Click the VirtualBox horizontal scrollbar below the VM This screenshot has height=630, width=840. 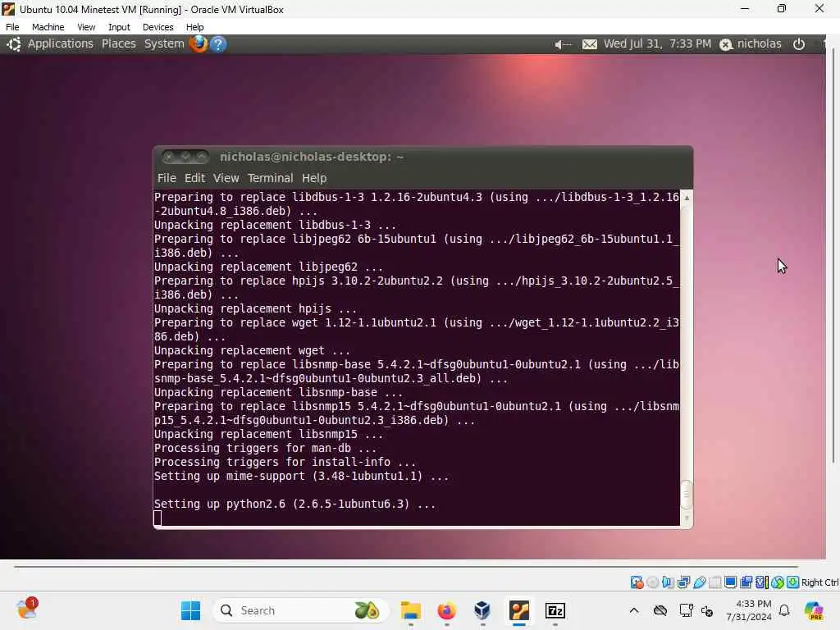click(x=406, y=566)
